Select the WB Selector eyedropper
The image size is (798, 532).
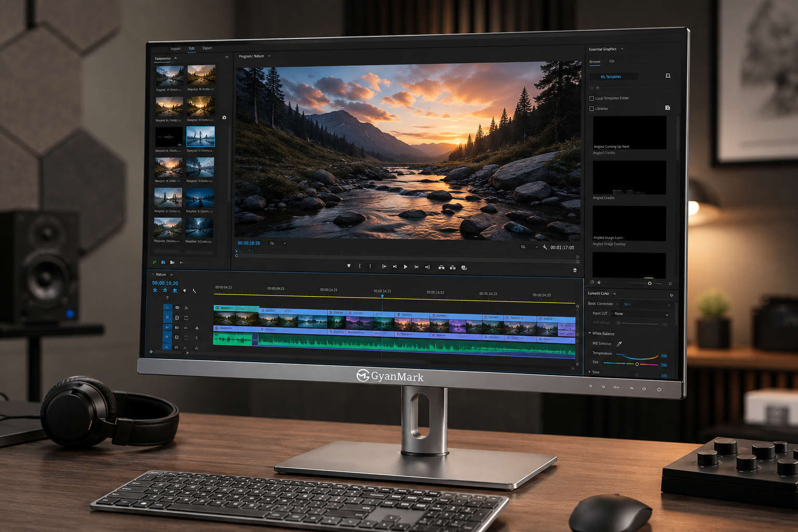pyautogui.click(x=619, y=343)
